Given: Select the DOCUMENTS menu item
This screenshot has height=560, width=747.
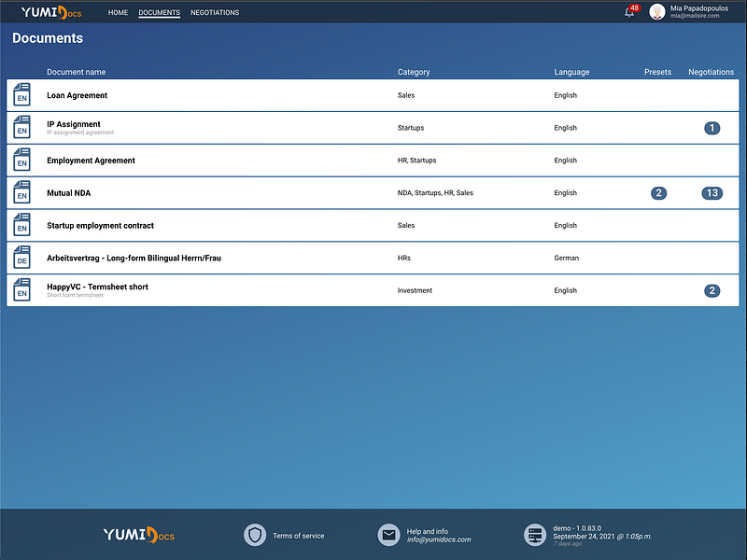Looking at the screenshot, I should pos(159,12).
